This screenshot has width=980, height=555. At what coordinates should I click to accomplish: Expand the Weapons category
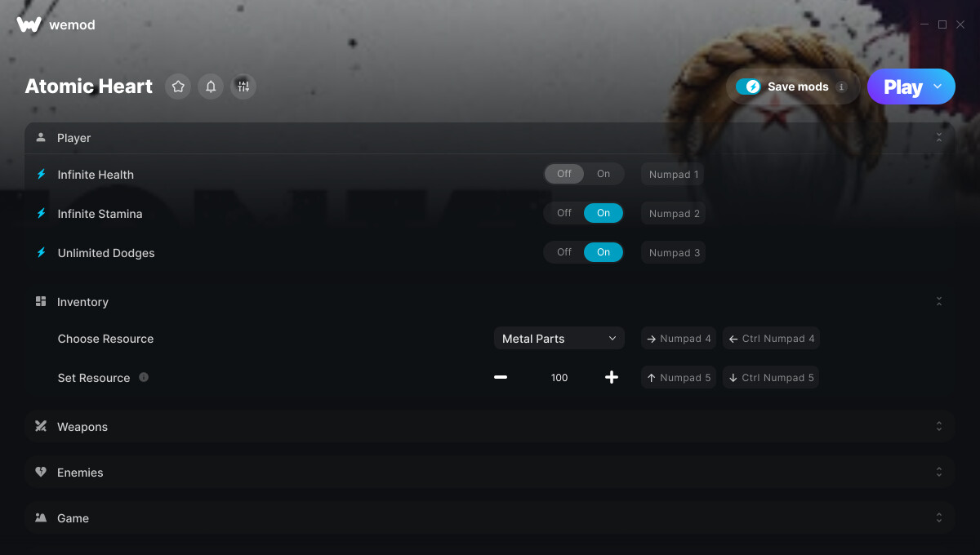[490, 426]
